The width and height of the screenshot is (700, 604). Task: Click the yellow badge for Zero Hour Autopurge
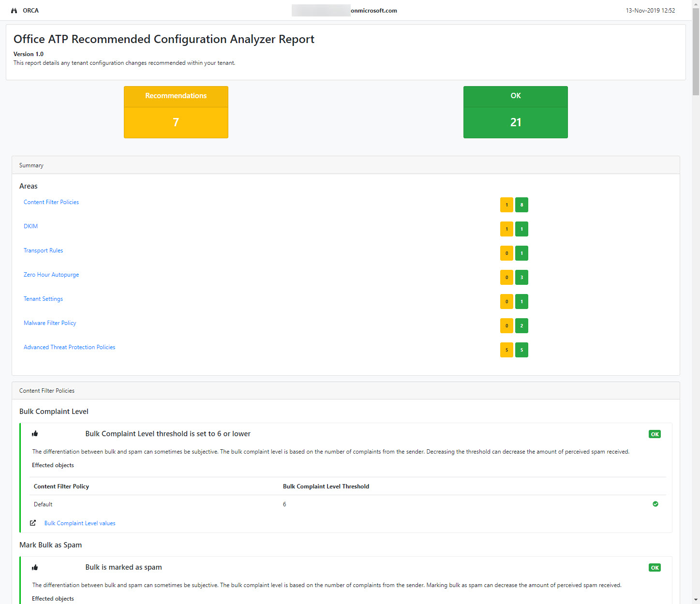tap(506, 277)
